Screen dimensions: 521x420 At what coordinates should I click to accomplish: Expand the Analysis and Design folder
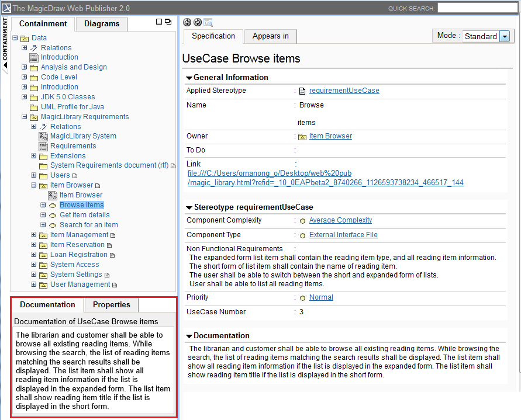pos(25,67)
